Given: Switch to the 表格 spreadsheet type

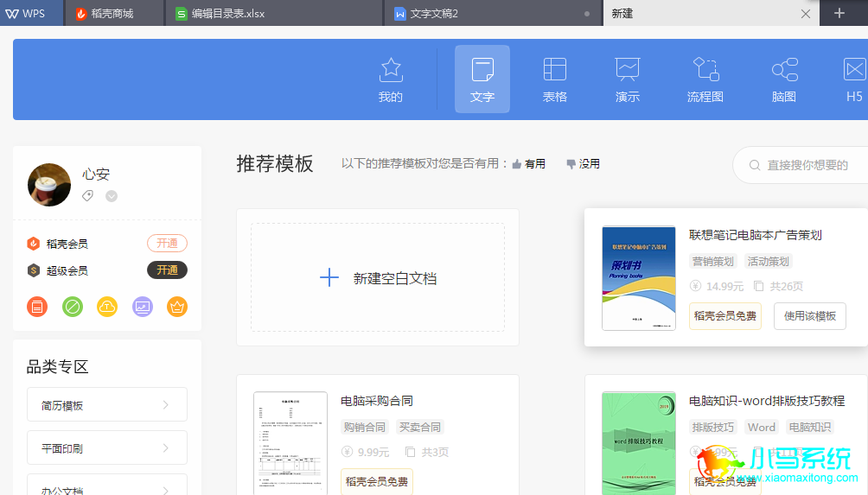Looking at the screenshot, I should tap(555, 79).
